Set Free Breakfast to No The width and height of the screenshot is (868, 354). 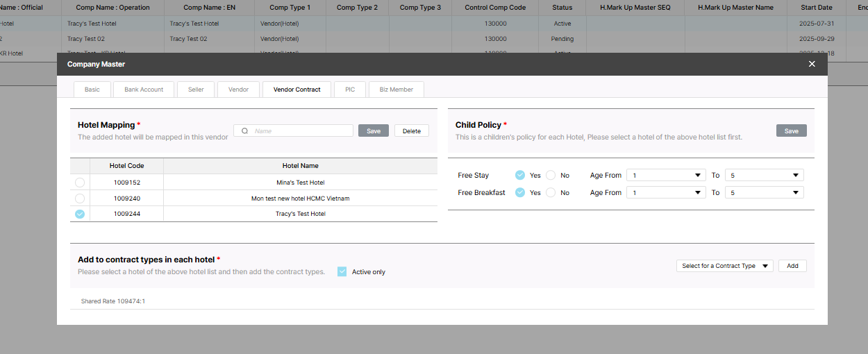coord(551,193)
